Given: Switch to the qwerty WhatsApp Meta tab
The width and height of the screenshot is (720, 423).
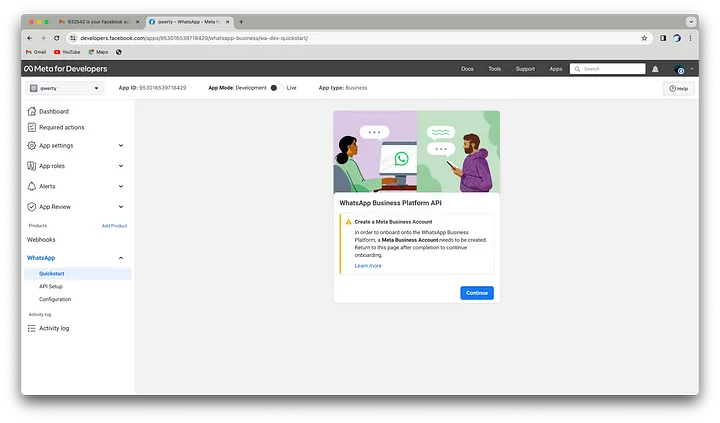Looking at the screenshot, I should pos(189,22).
